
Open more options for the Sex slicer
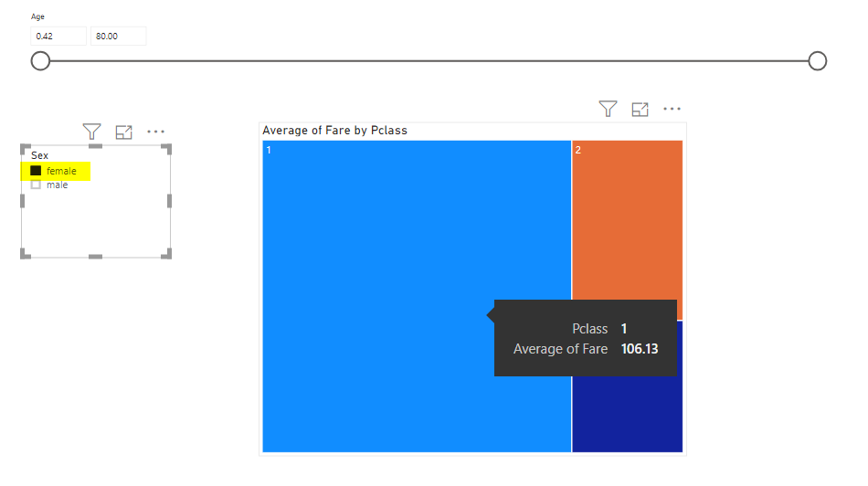tap(156, 132)
